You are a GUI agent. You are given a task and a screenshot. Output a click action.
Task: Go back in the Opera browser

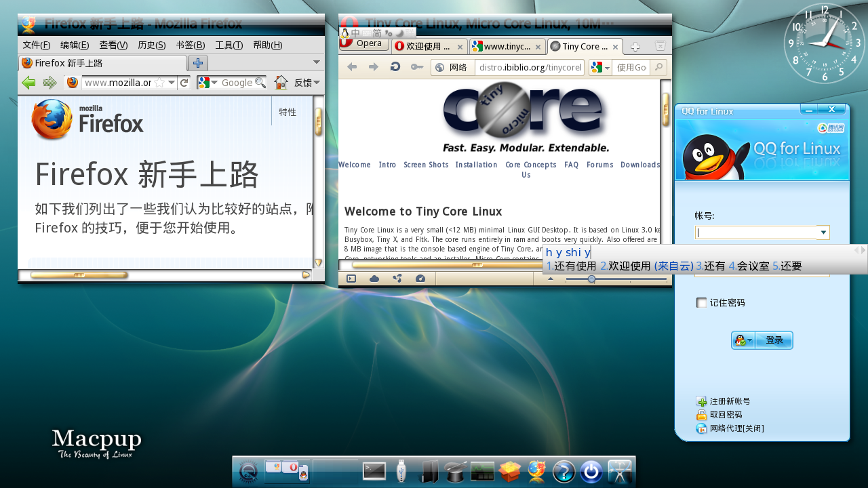(x=352, y=66)
